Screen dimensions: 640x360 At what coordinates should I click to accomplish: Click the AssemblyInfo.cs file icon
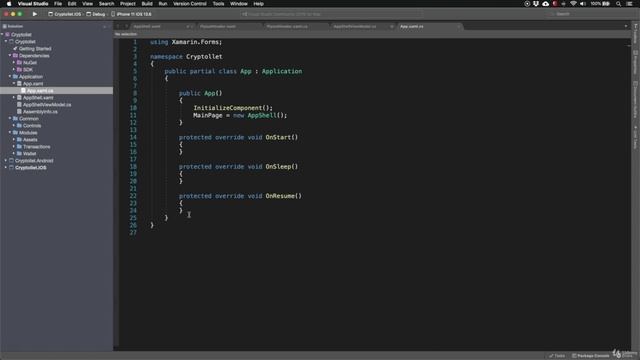[19, 111]
